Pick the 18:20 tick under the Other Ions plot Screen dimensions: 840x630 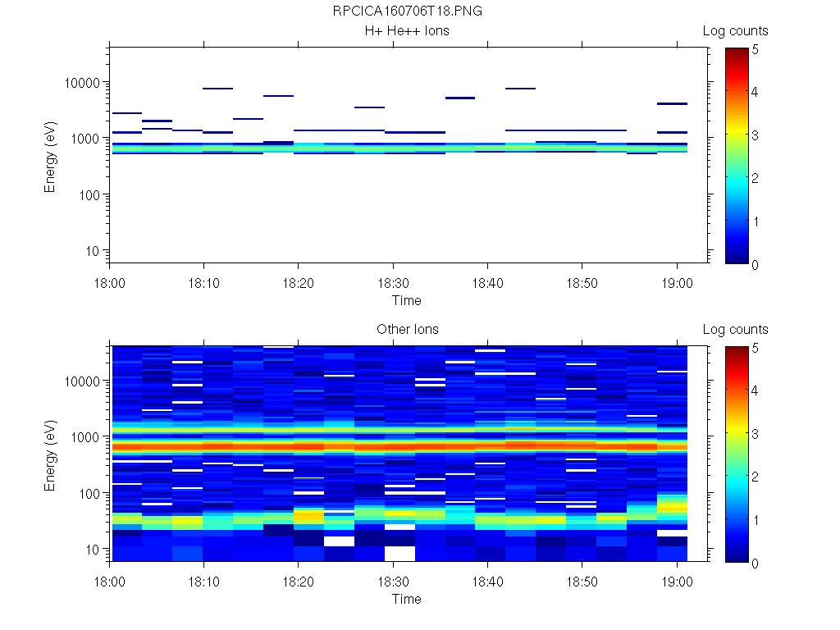299,582
